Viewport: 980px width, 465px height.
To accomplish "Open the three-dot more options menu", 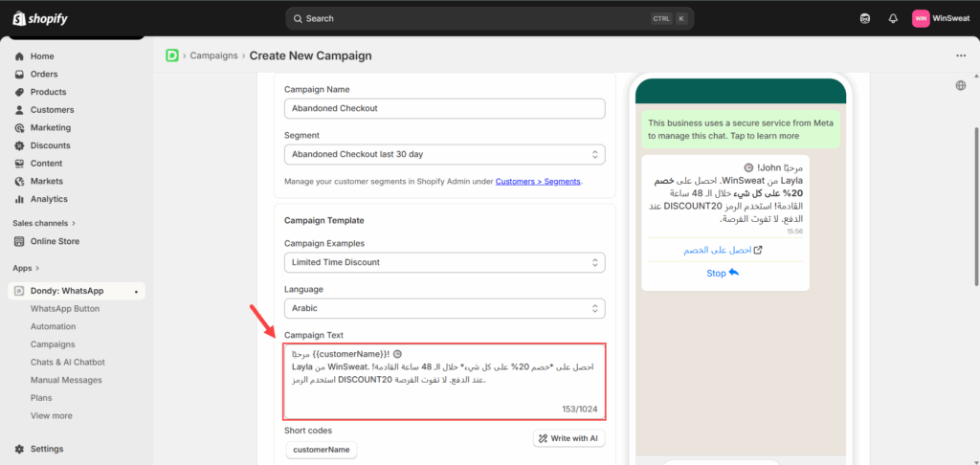I will pyautogui.click(x=961, y=55).
